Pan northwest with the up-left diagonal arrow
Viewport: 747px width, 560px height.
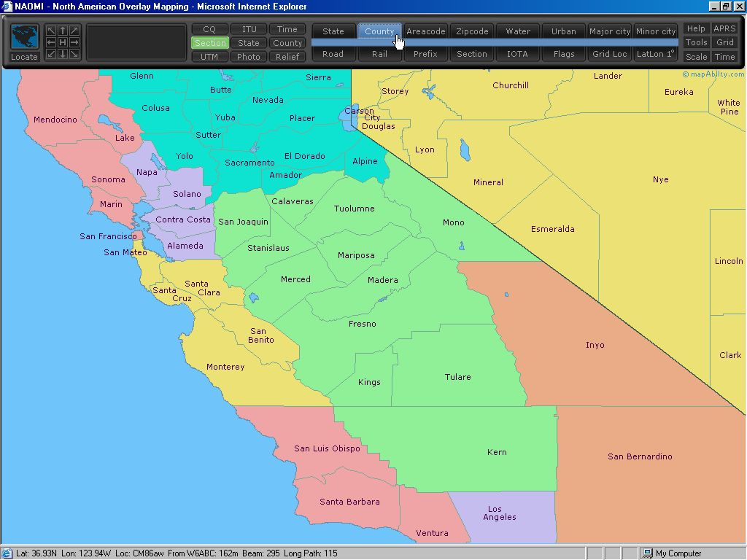pos(51,31)
